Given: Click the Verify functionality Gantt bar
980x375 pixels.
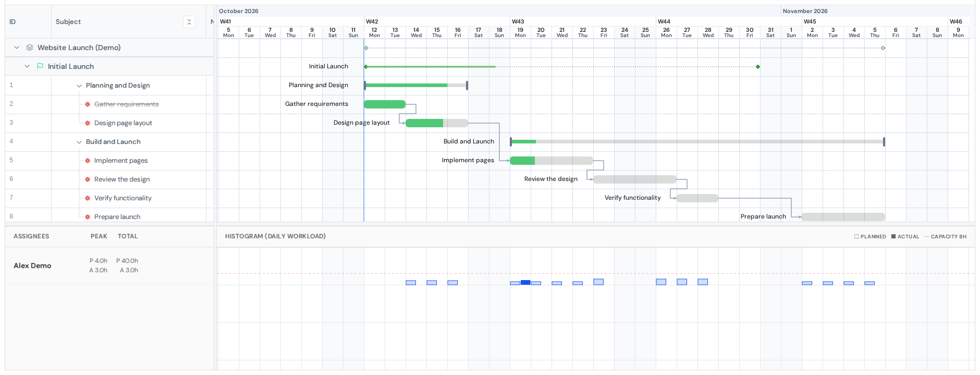Looking at the screenshot, I should [x=697, y=198].
